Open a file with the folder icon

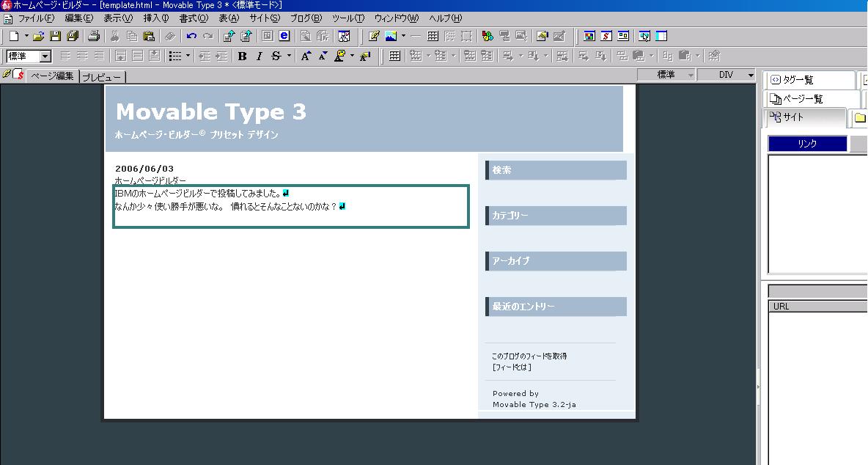point(38,37)
